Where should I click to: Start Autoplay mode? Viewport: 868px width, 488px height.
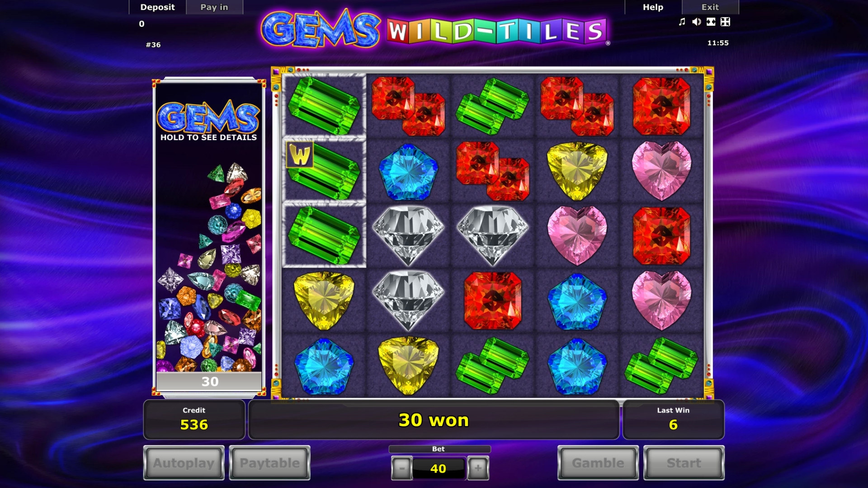[x=184, y=463]
